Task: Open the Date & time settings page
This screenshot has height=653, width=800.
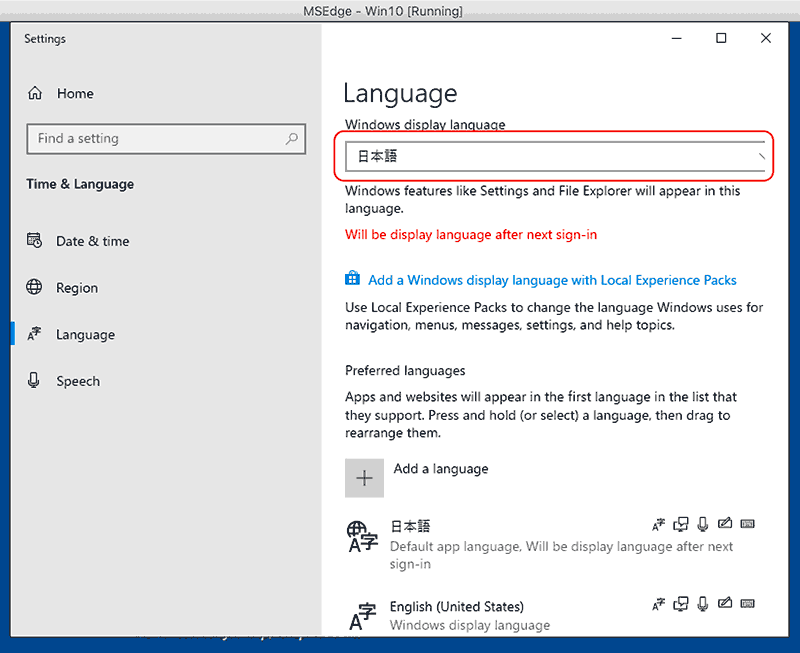Action: point(92,241)
